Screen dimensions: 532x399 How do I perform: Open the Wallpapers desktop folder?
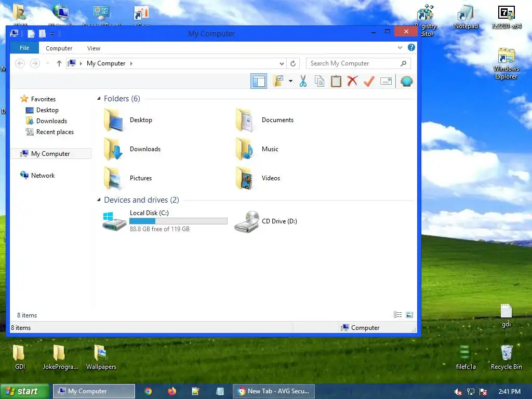pos(101,357)
